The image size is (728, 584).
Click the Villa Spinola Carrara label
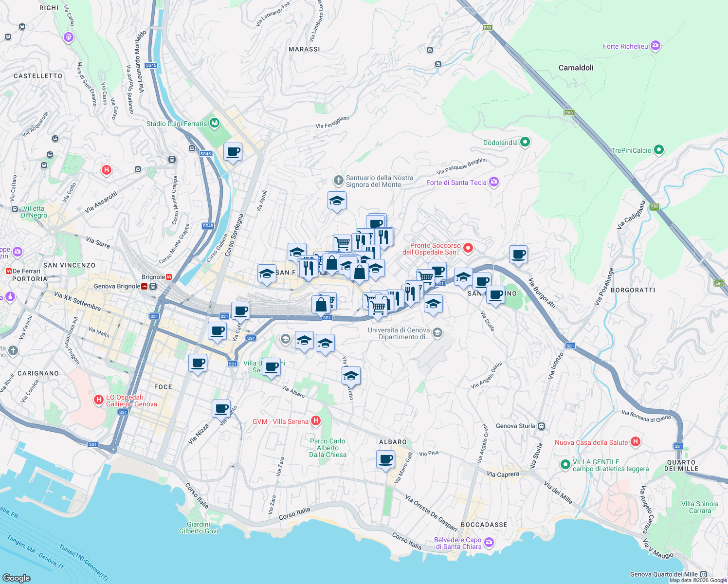700,507
